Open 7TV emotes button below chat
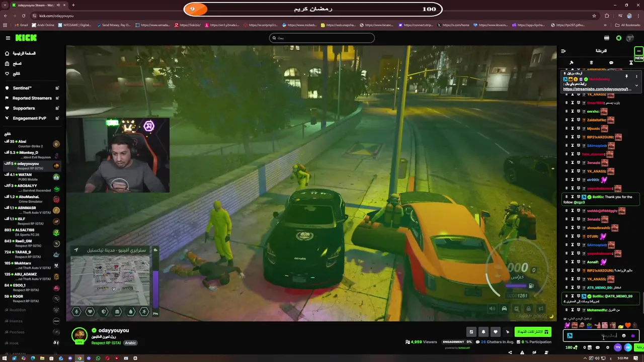Image resolution: width=644 pixels, height=362 pixels. 618,347
